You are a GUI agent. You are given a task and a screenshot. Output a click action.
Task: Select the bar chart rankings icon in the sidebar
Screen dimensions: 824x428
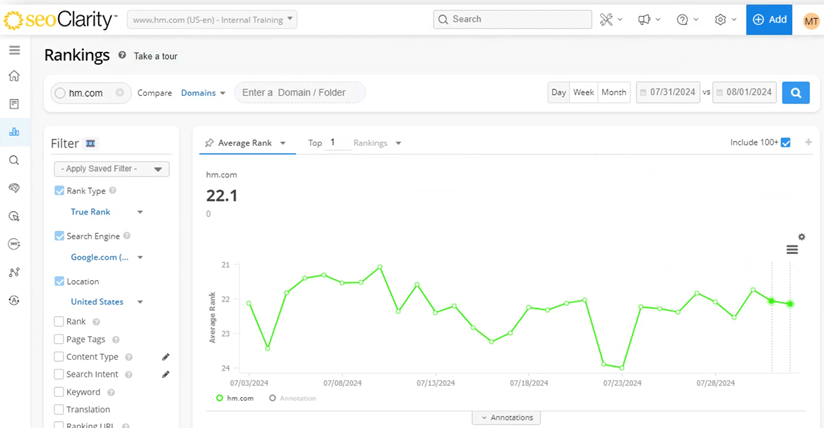tap(14, 131)
